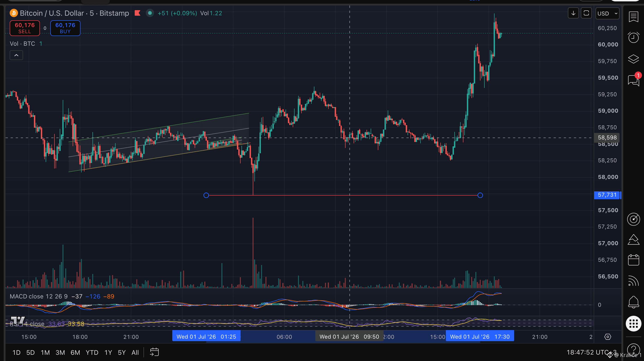Open the help question mark icon
Screen dimensions: 644x361
click(x=633, y=349)
